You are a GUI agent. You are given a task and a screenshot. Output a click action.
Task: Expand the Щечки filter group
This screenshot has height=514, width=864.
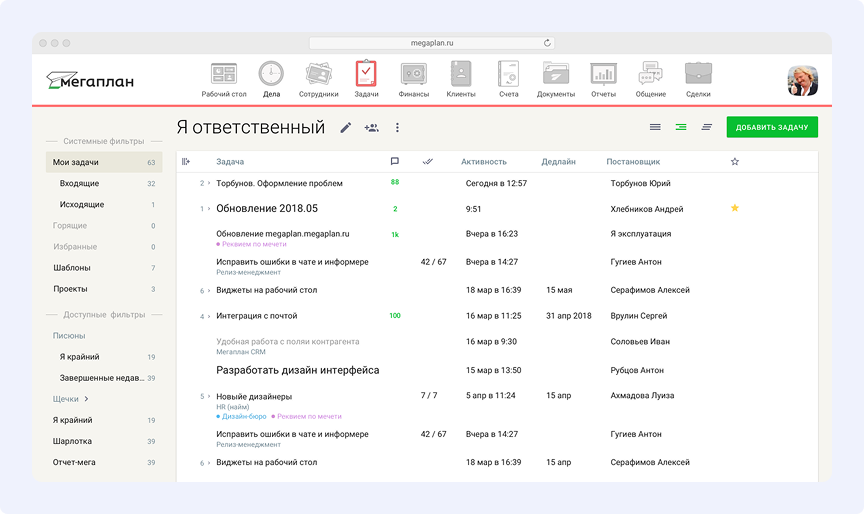[86, 399]
